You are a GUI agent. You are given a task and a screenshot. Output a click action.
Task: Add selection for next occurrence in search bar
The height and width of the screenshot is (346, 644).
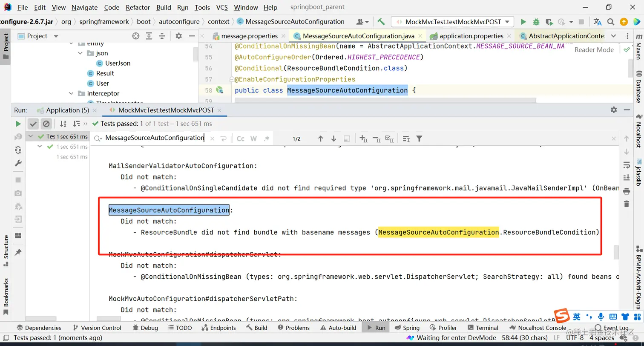[363, 138]
